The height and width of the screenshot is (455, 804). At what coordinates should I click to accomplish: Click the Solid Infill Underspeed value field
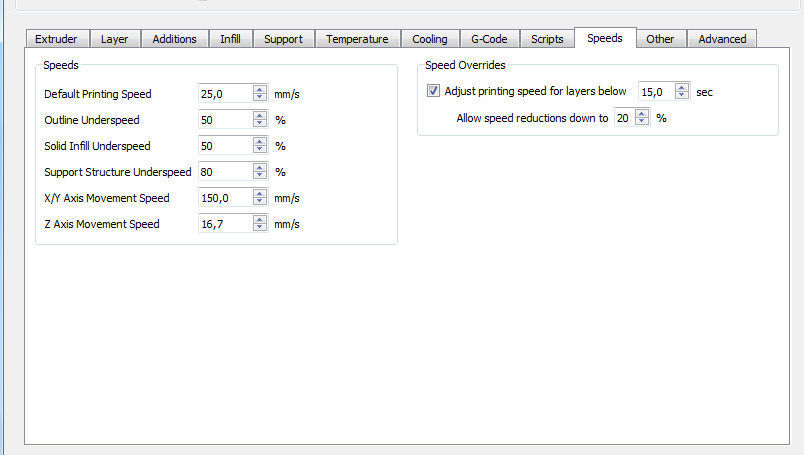226,146
